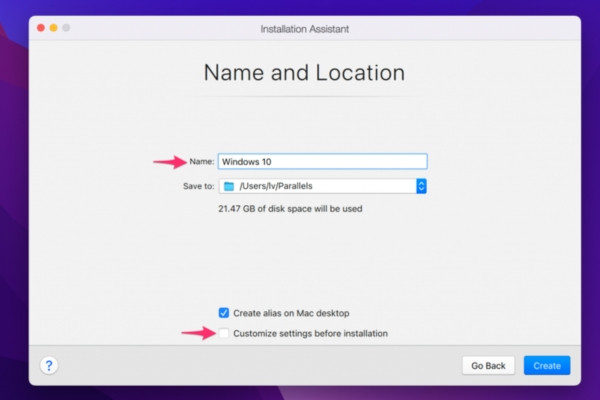This screenshot has height=400, width=600.
Task: Expand the Save to location arrows
Action: click(421, 186)
